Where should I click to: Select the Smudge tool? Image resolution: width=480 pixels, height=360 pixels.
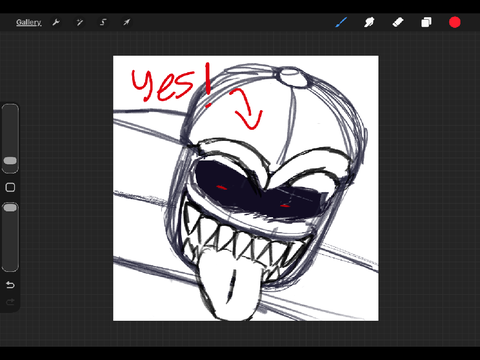click(x=369, y=22)
